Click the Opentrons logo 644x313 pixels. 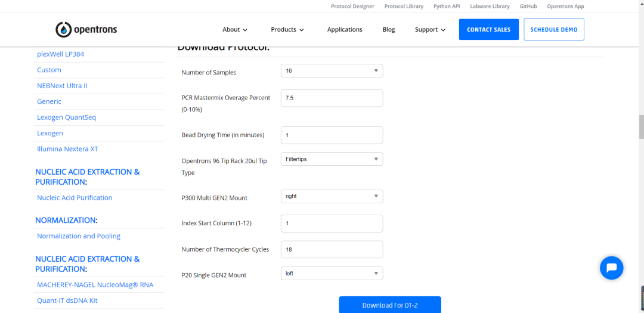pos(86,30)
